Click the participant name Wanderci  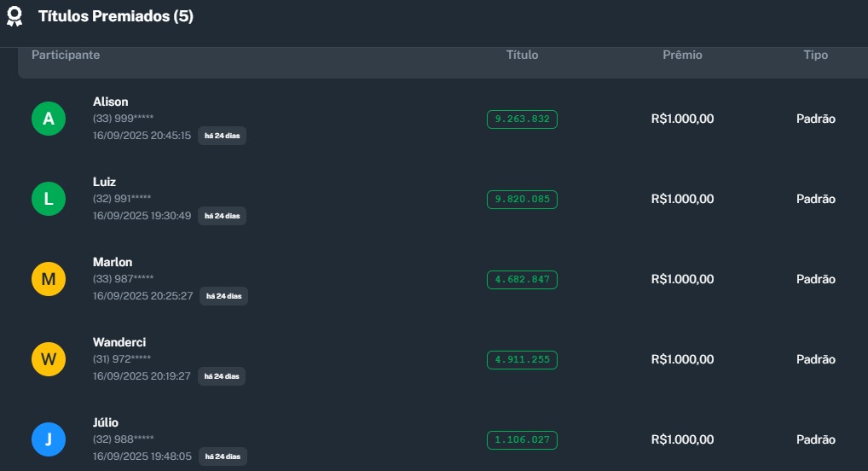[119, 342]
